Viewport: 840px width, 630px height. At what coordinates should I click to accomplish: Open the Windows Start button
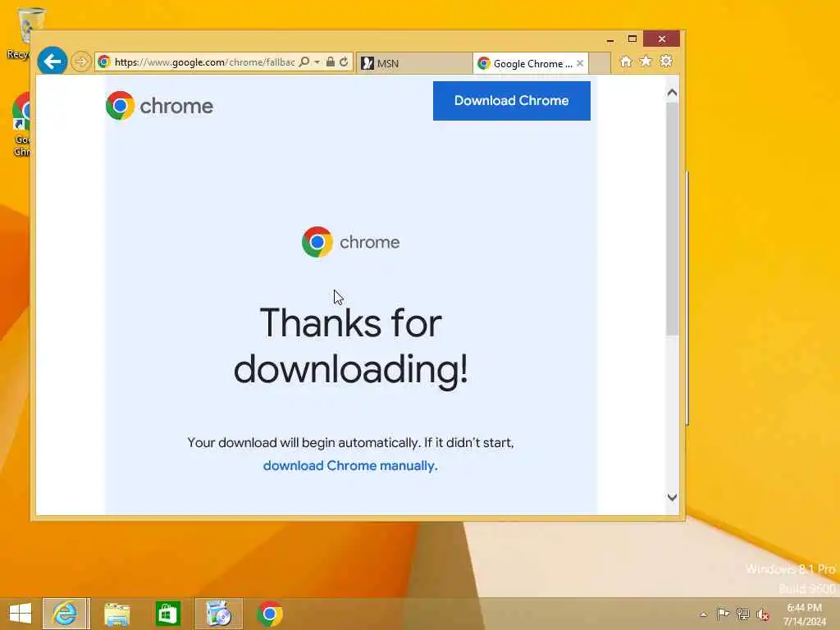[x=21, y=614]
